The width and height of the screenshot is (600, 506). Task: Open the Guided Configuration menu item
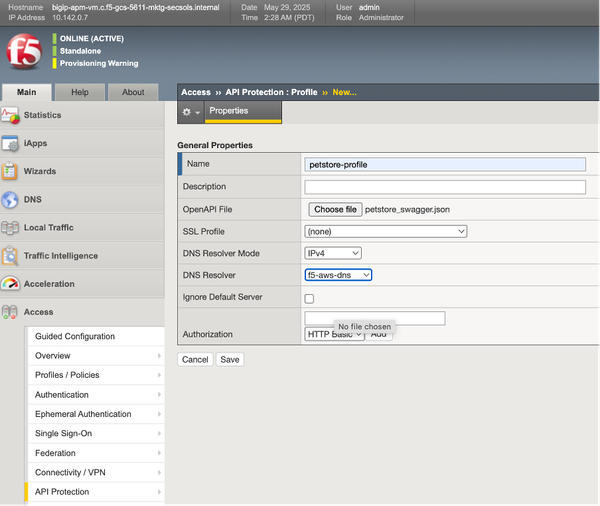tap(75, 337)
